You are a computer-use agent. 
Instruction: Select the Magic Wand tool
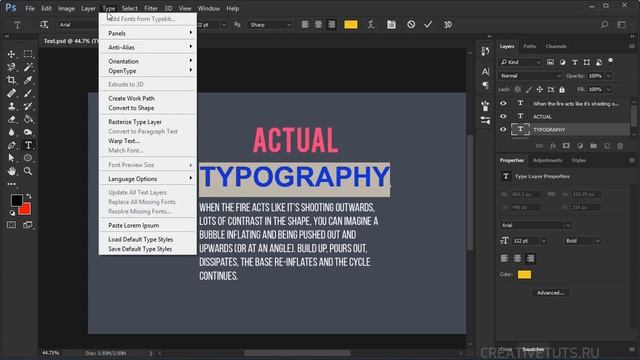[28, 67]
